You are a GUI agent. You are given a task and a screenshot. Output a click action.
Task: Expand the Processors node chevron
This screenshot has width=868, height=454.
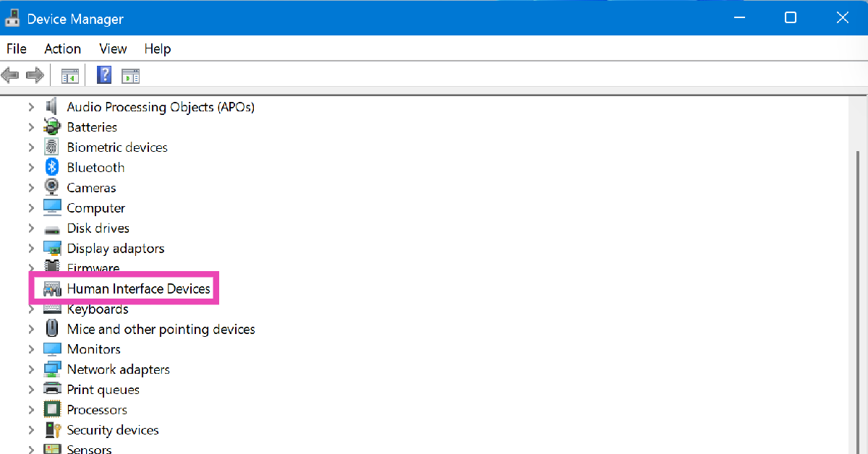coord(30,410)
